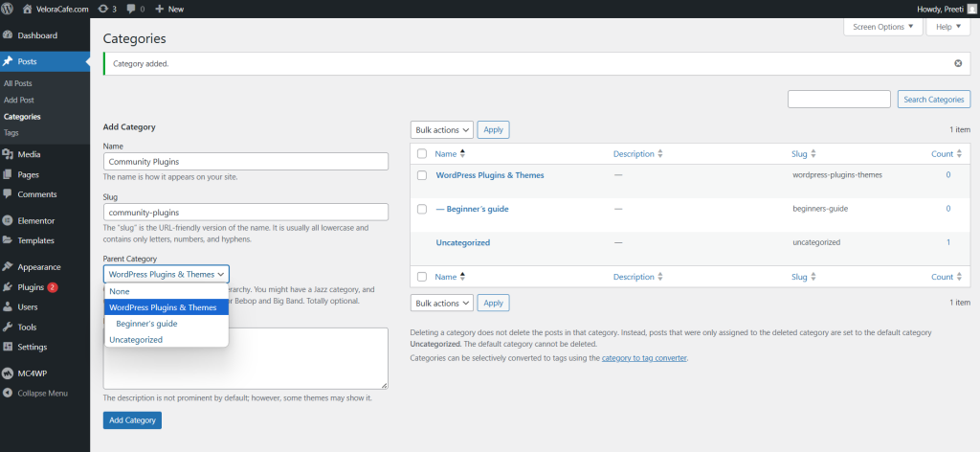Image resolution: width=980 pixels, height=452 pixels.
Task: Tick checkbox for Beginner's guide row
Action: (x=422, y=209)
